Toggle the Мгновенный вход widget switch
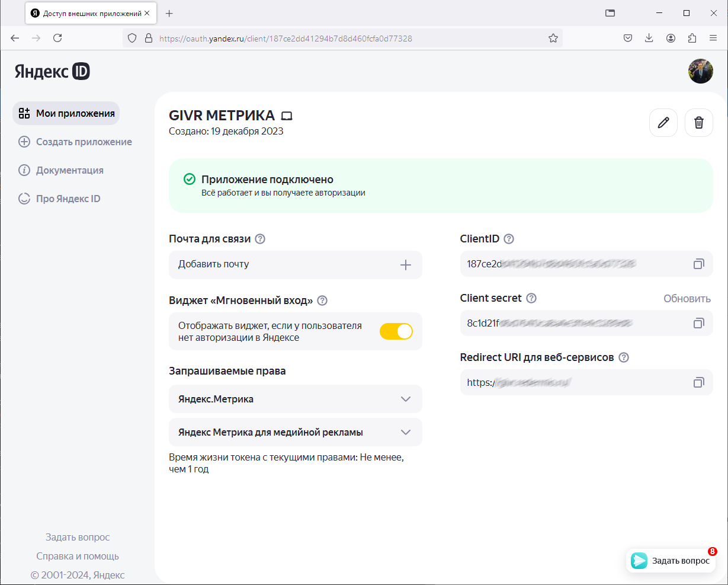Screen dimensions: 728x585 pyautogui.click(x=396, y=331)
